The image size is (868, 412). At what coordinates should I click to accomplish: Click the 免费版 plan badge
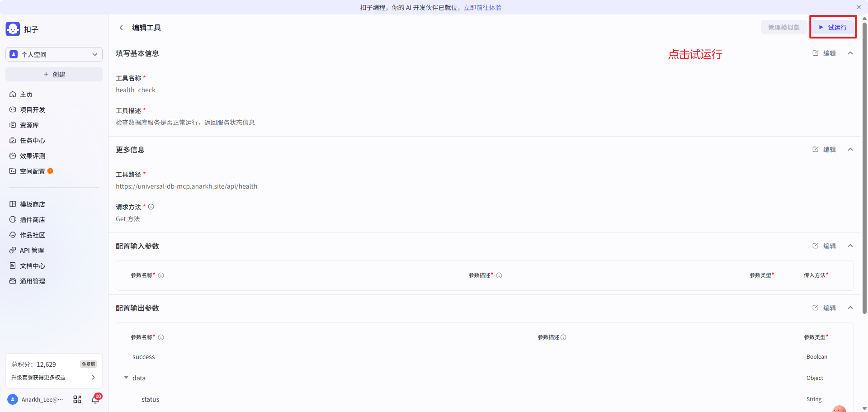click(x=89, y=364)
